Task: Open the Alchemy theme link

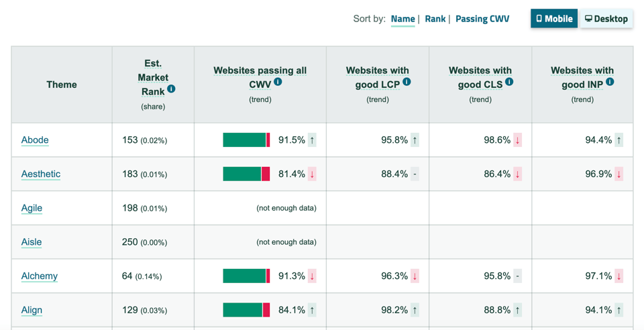Action: 40,276
